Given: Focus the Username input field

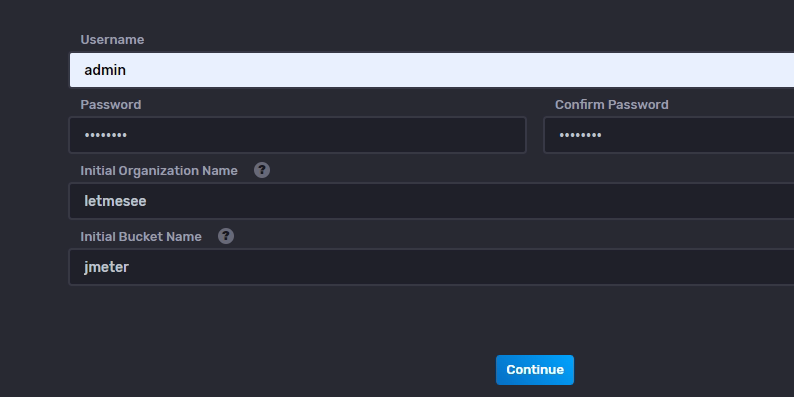Looking at the screenshot, I should pos(431,70).
